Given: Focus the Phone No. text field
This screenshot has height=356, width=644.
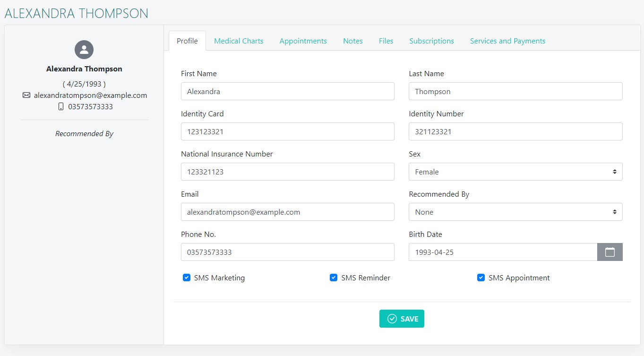Looking at the screenshot, I should click(287, 252).
